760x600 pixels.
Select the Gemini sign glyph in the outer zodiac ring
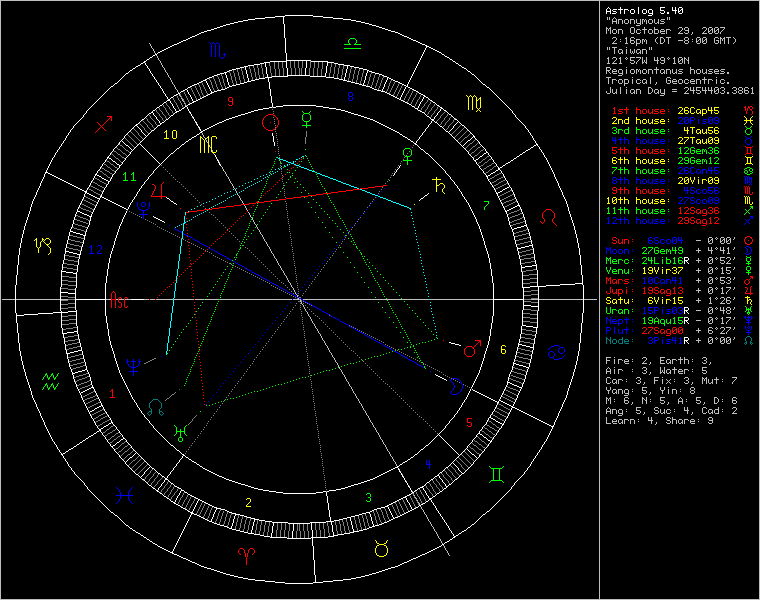497,474
